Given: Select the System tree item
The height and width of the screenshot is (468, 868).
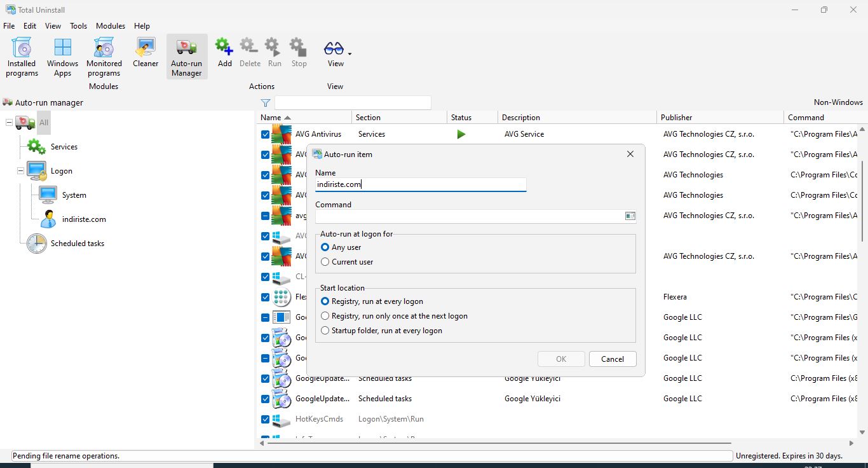Looking at the screenshot, I should click(74, 195).
